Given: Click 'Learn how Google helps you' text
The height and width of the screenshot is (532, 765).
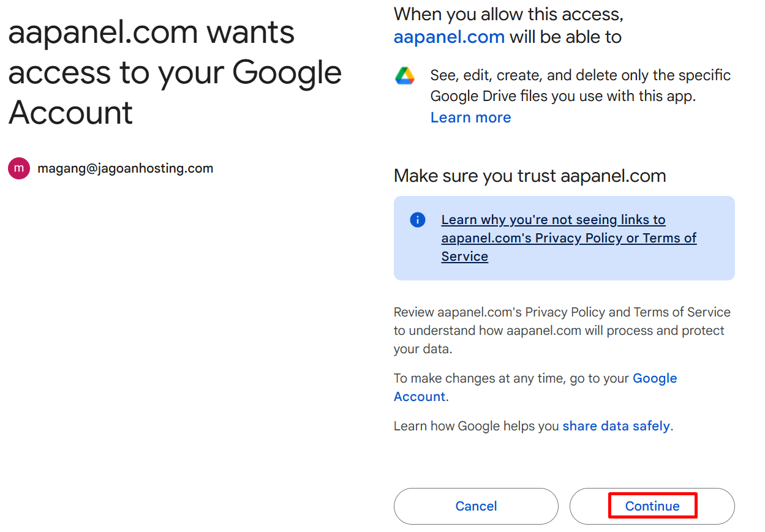Looking at the screenshot, I should coord(477,426).
